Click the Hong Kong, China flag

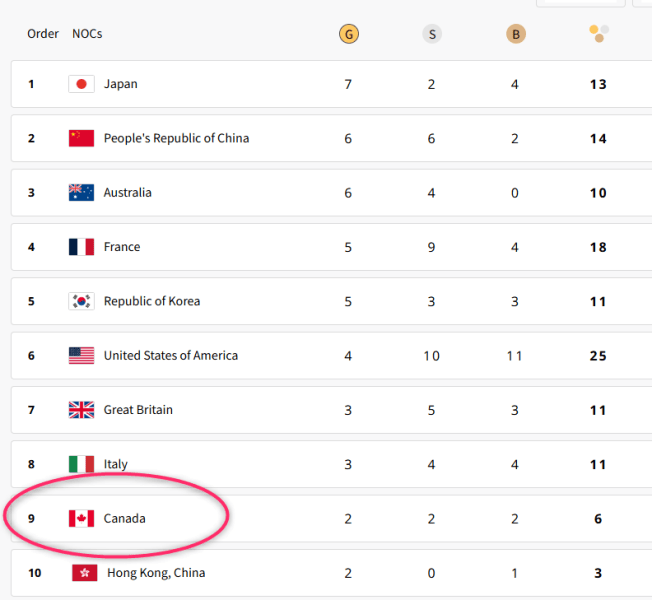84,573
